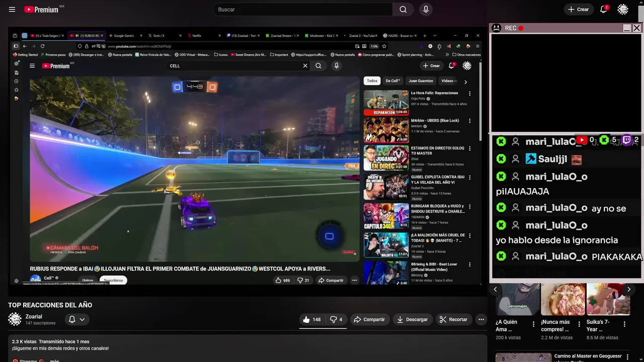Image resolution: width=644 pixels, height=362 pixels.
Task: Click the hamburger menu inside the recorded YouTube page
Action: click(32, 66)
